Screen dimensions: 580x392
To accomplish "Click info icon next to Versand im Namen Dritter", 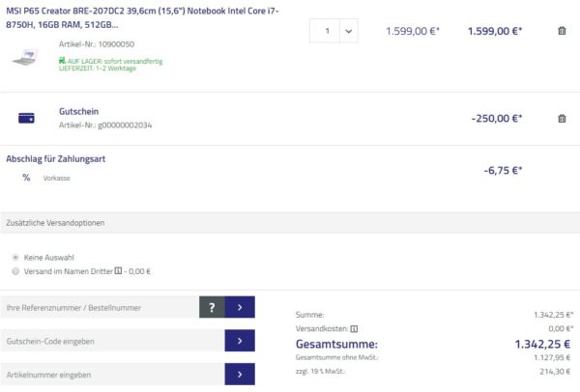I will (118, 271).
